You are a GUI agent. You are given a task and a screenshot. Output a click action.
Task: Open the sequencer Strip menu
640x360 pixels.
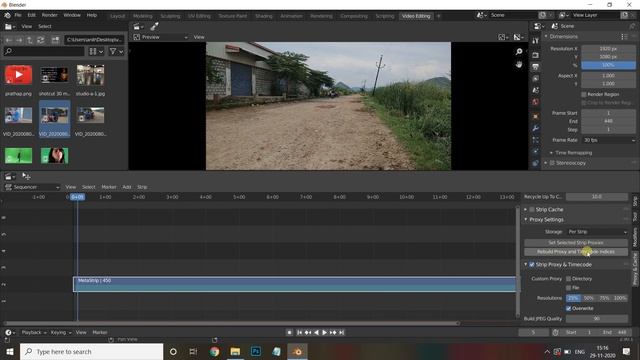coord(142,187)
